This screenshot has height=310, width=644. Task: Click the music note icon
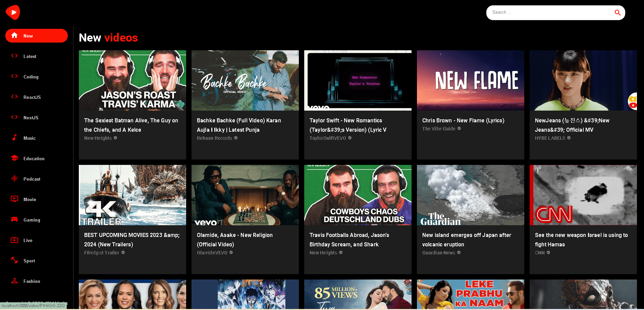point(14,137)
